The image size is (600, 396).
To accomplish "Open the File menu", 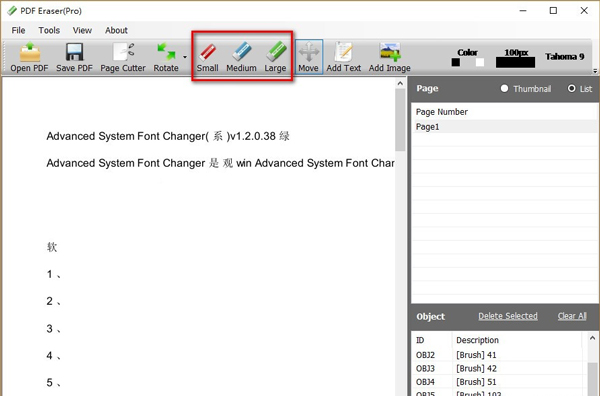I will click(x=18, y=30).
